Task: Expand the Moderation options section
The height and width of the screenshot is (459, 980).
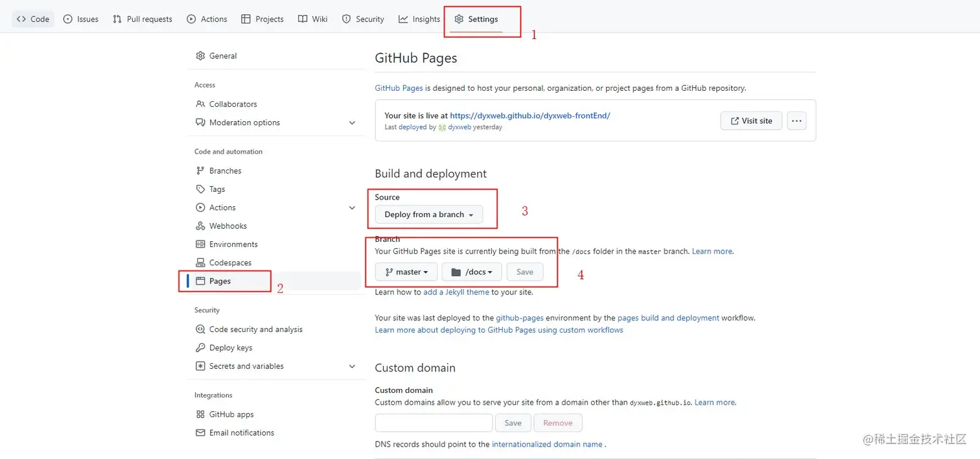Action: tap(352, 123)
